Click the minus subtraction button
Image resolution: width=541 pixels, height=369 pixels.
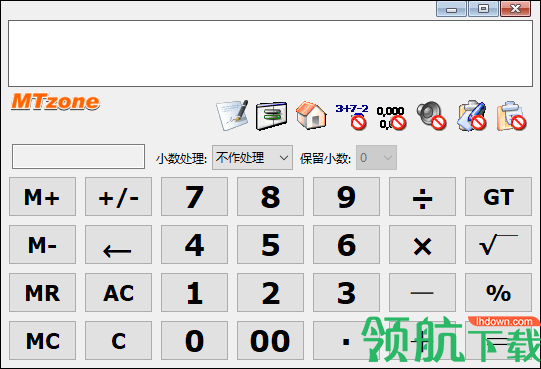422,293
